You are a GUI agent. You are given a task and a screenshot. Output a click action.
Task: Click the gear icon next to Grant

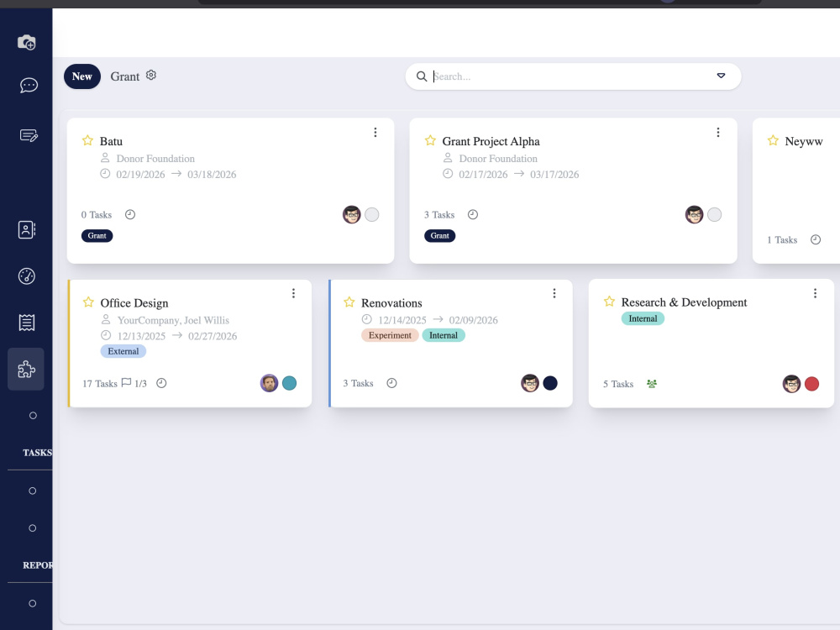[151, 75]
